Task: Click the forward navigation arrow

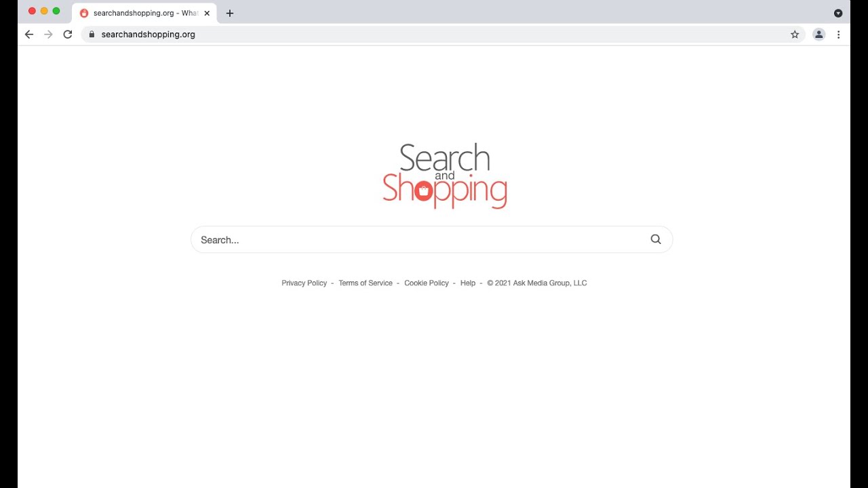Action: (x=48, y=35)
